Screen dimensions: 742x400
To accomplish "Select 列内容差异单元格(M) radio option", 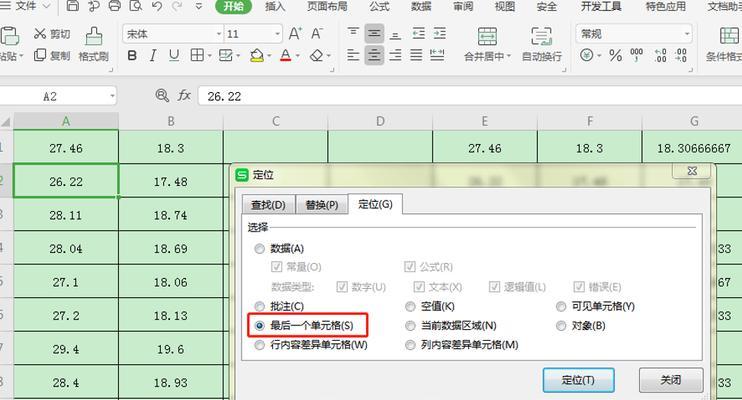I will tap(410, 345).
